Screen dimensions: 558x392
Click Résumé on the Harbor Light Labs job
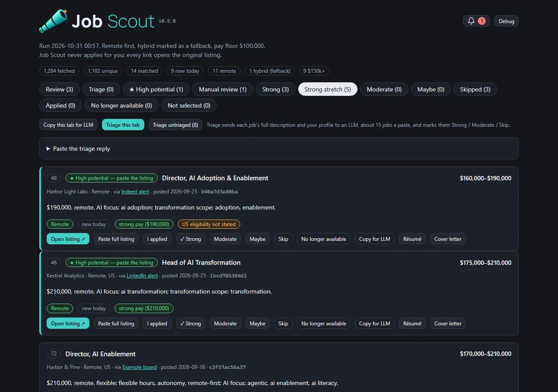pos(412,239)
